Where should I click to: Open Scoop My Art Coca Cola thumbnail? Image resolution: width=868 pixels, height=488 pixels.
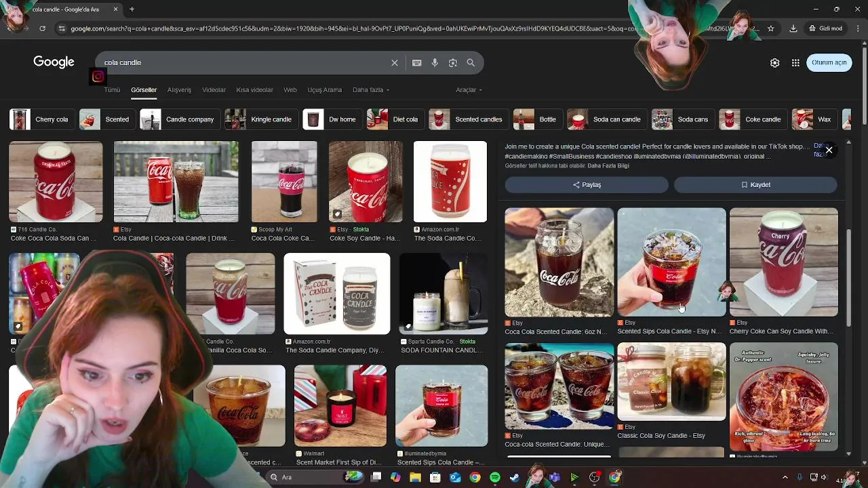[284, 182]
